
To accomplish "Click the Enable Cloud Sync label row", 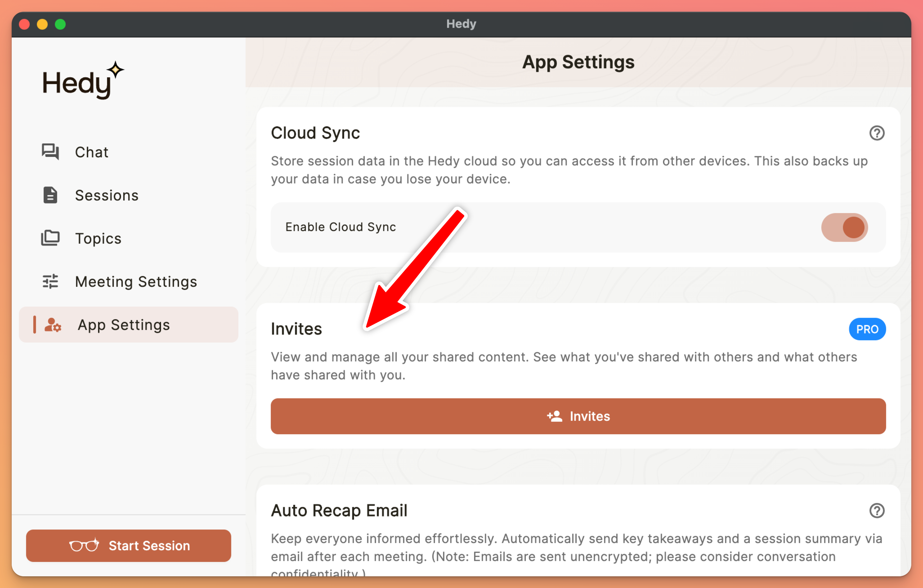I will pyautogui.click(x=340, y=227).
